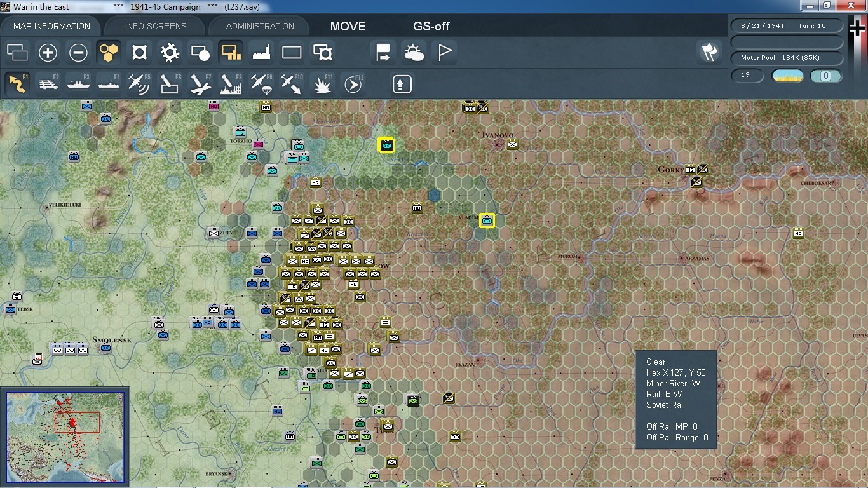Viewport: 868px width, 488px height.
Task: Open the ADMINISTRATION tab
Action: pos(260,26)
